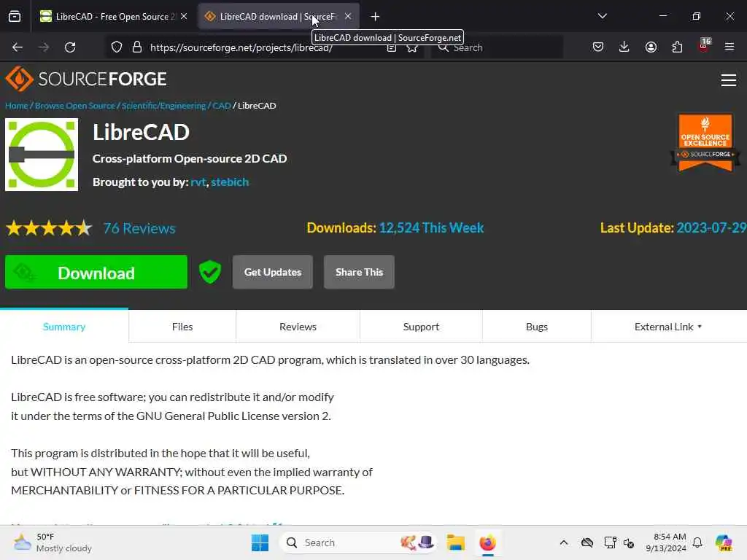Viewport: 747px width, 560px height.
Task: Open rvt's profile link
Action: (x=198, y=182)
